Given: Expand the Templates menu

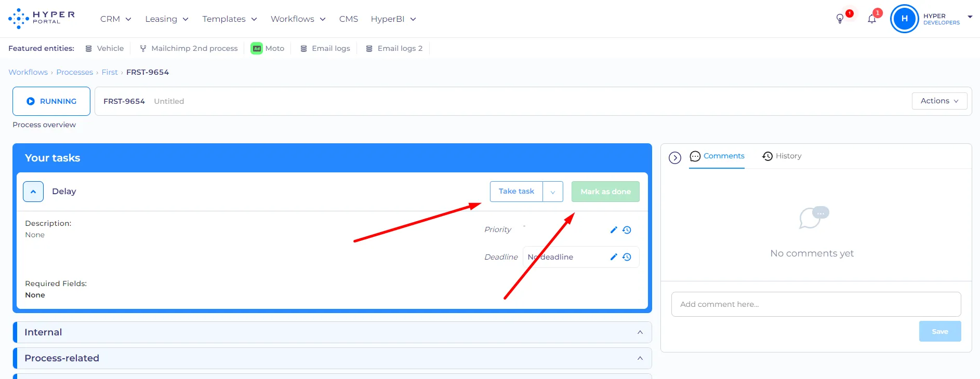Looking at the screenshot, I should [230, 19].
